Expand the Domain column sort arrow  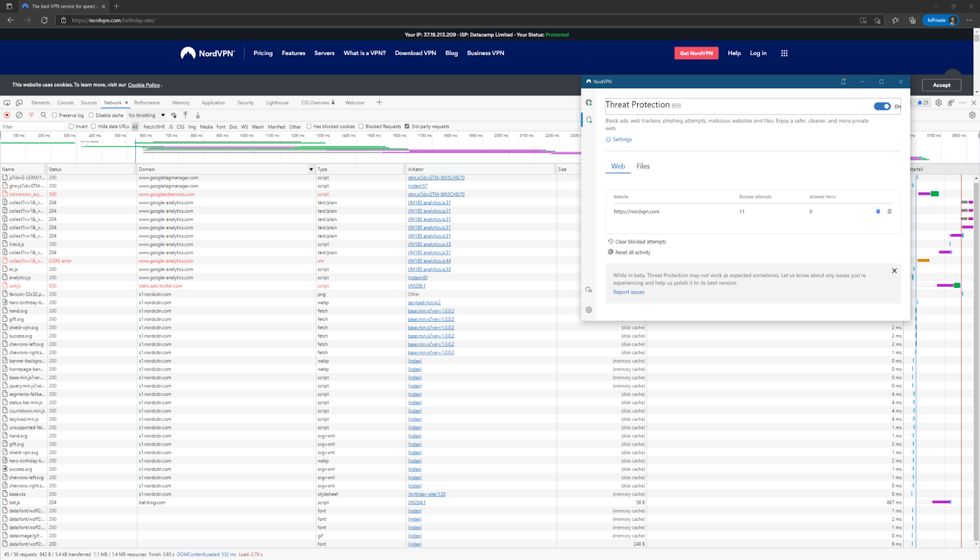tap(311, 170)
